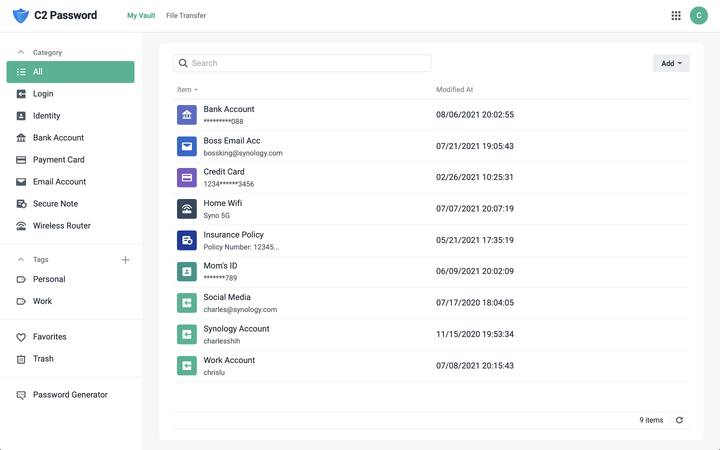720x450 pixels.
Task: Click the Mom's ID identity icon
Action: [x=186, y=272]
